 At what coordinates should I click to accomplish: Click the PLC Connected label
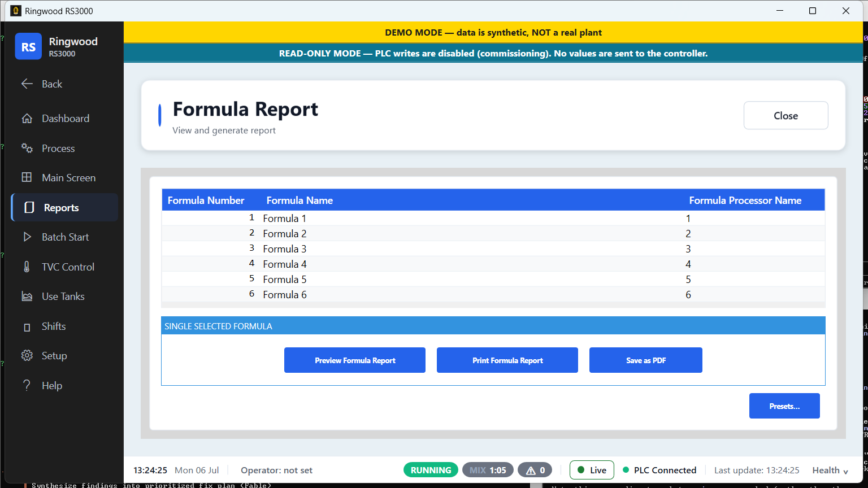click(x=665, y=470)
